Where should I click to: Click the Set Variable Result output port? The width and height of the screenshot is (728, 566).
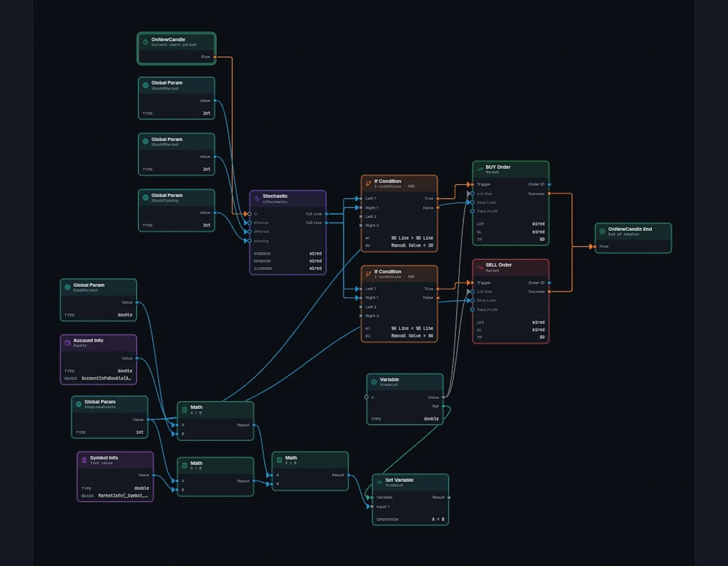pos(449,497)
